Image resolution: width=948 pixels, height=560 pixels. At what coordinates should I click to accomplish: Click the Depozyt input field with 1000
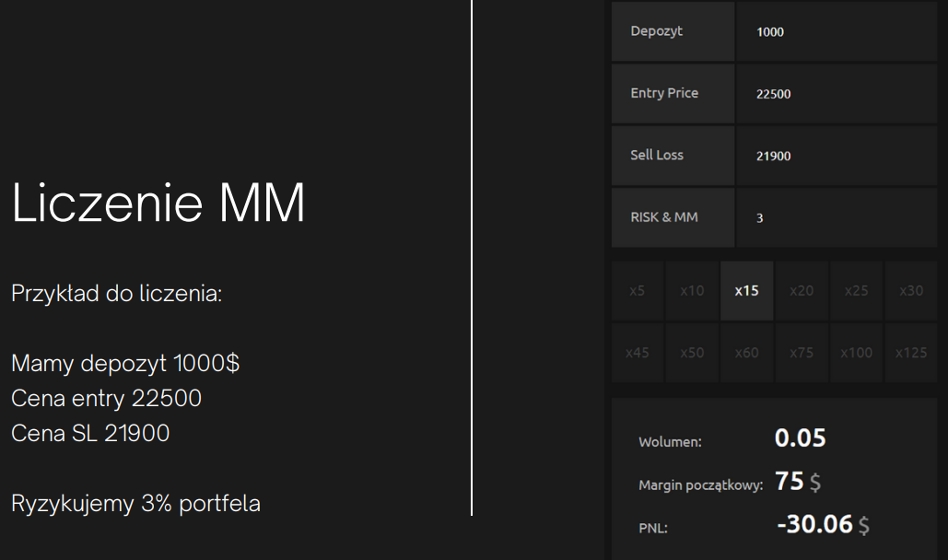pyautogui.click(x=836, y=32)
